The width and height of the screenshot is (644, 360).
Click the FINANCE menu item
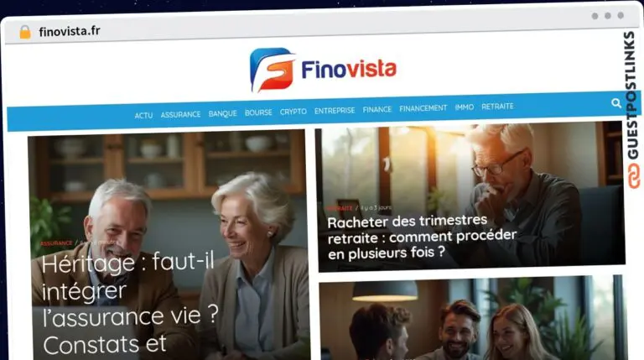click(377, 109)
